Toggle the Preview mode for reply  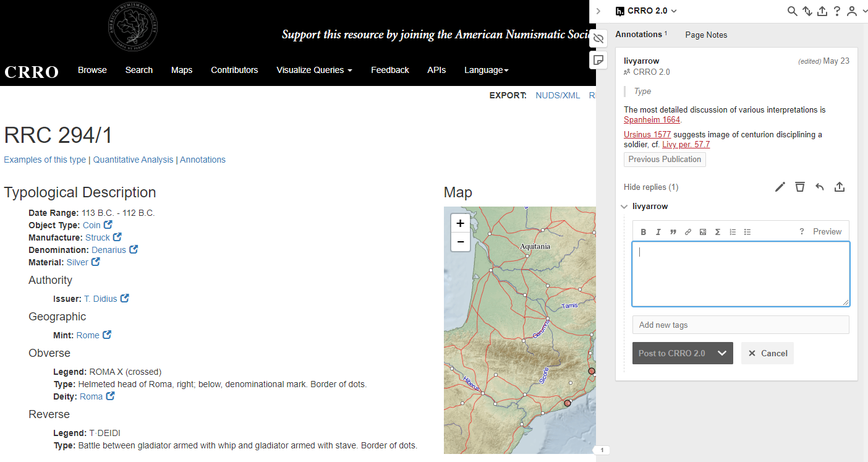pos(827,231)
